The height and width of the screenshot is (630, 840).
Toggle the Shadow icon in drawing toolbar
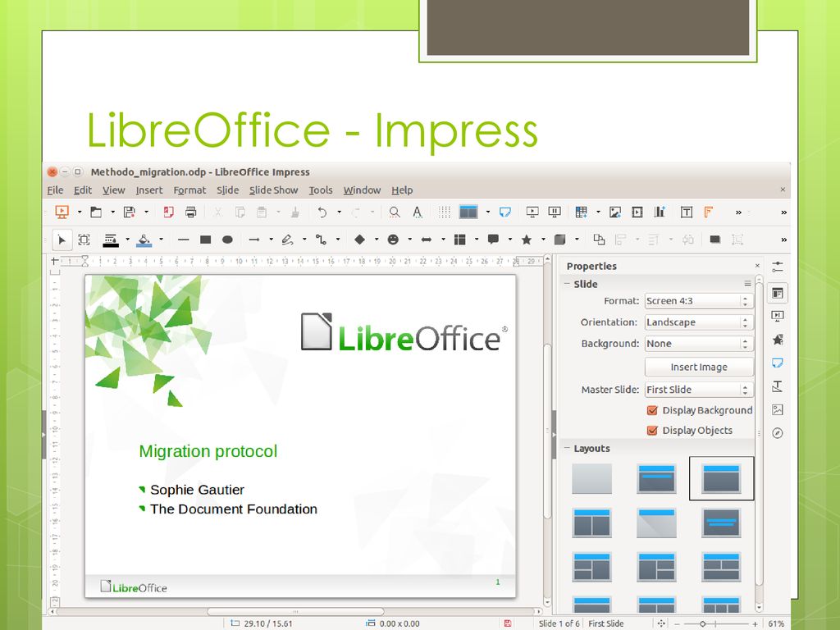coord(714,240)
